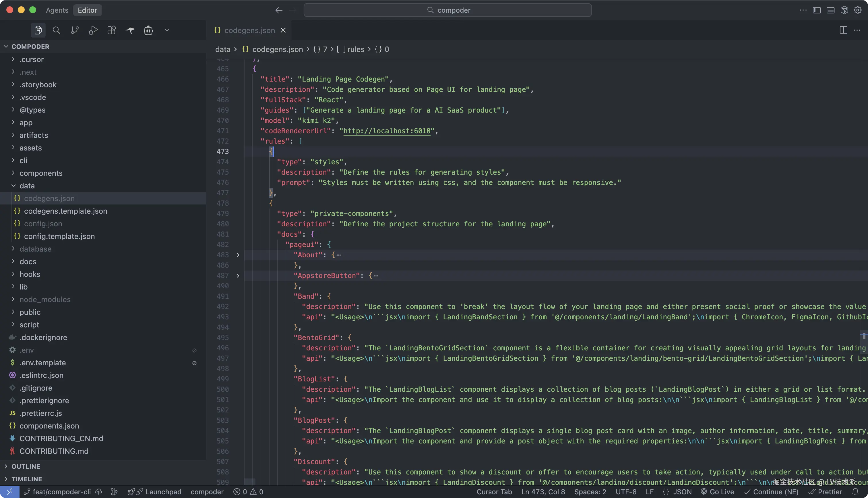
Task: Expand the components folder in the explorer
Action: pyautogui.click(x=41, y=173)
